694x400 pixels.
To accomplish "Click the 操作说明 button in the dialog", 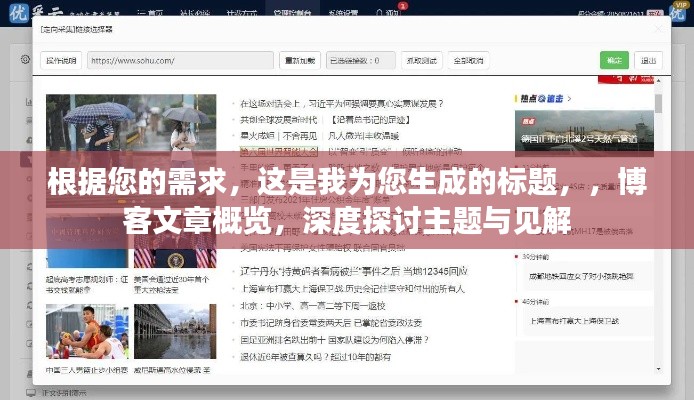I will coord(61,60).
